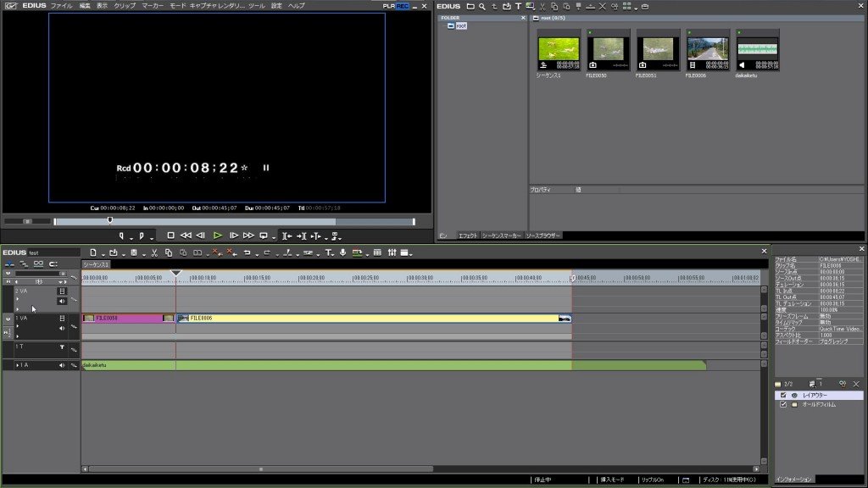Click the undo icon in the timeline toolbar

(247, 252)
